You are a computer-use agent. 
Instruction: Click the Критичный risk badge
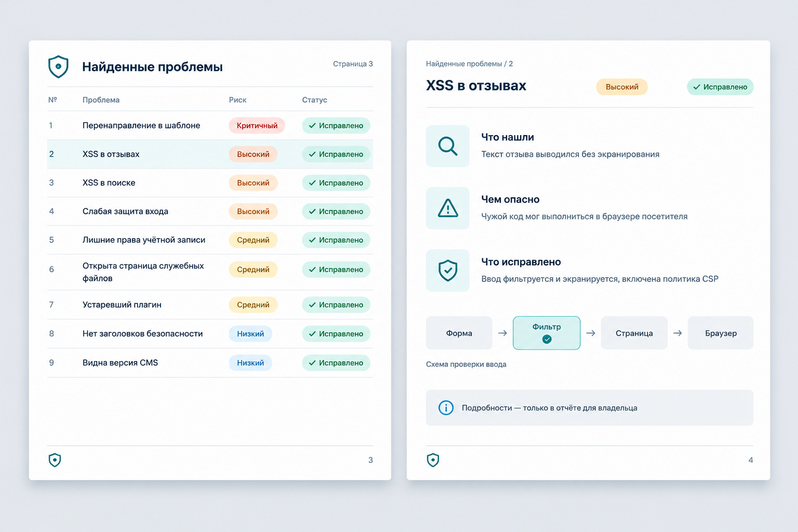(x=257, y=125)
